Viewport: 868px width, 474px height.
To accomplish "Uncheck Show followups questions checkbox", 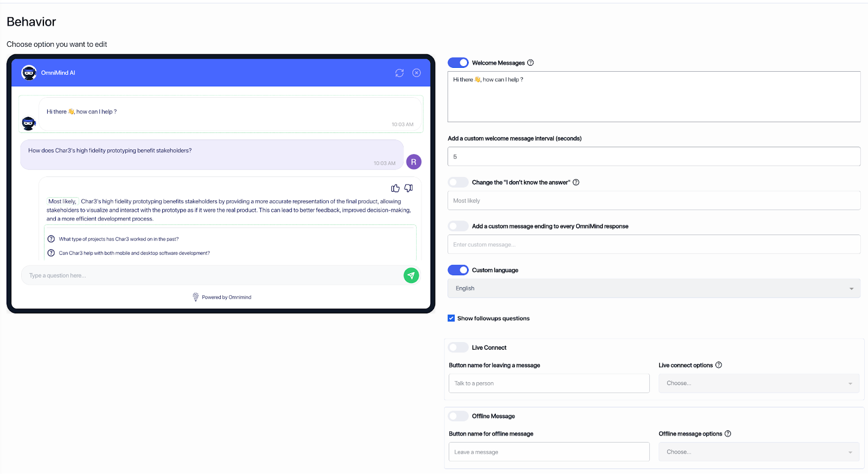I will [451, 318].
